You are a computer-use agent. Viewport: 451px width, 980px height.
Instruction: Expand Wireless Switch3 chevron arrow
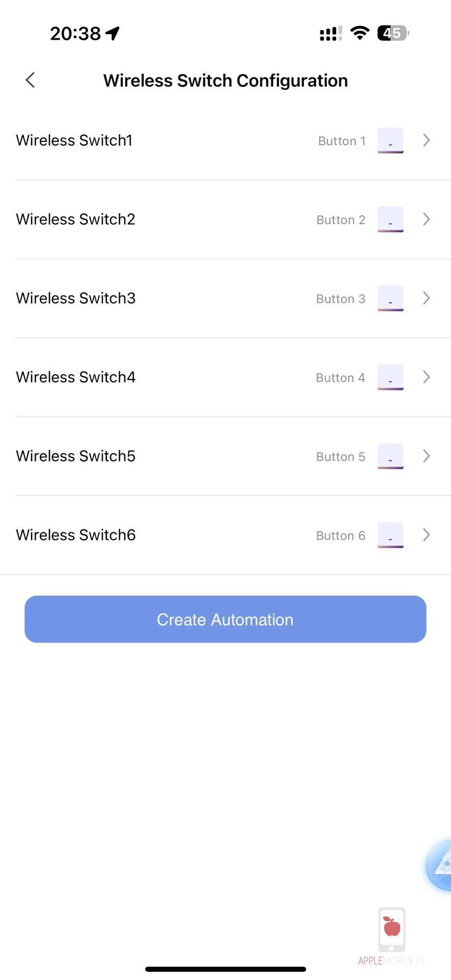tap(427, 298)
